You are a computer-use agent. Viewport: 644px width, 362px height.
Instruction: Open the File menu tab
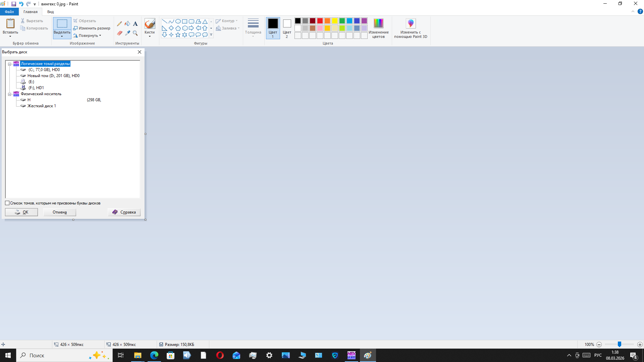9,12
